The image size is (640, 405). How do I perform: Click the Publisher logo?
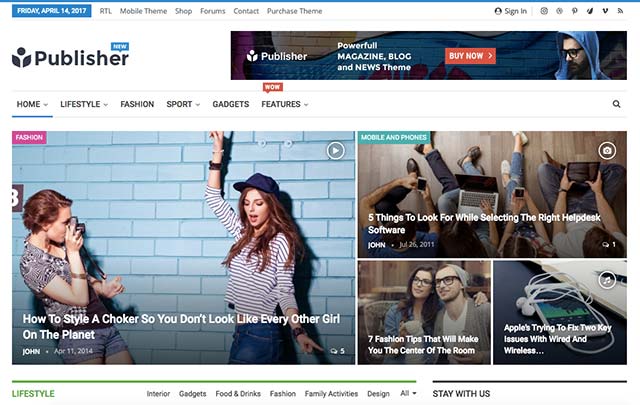click(x=71, y=57)
